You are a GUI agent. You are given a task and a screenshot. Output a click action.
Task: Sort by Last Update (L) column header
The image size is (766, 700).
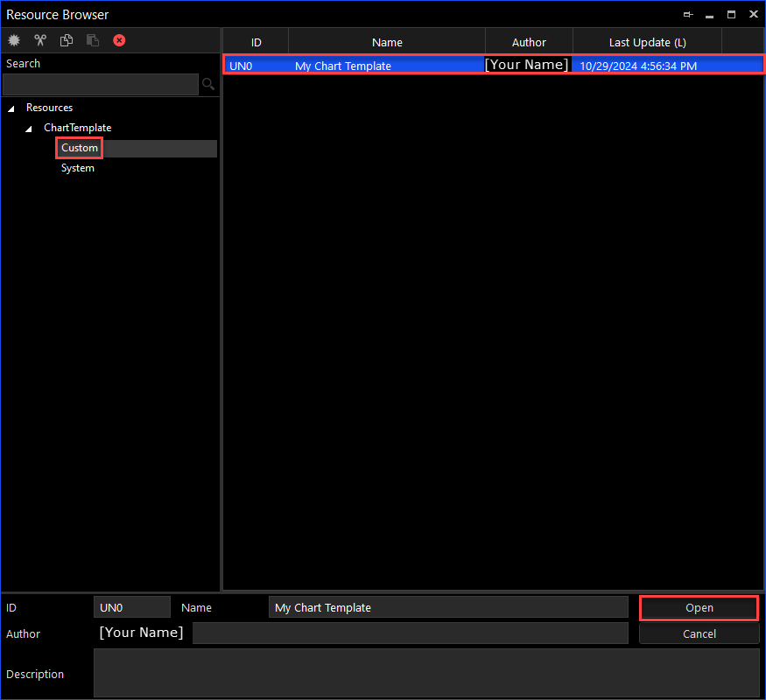pos(647,43)
